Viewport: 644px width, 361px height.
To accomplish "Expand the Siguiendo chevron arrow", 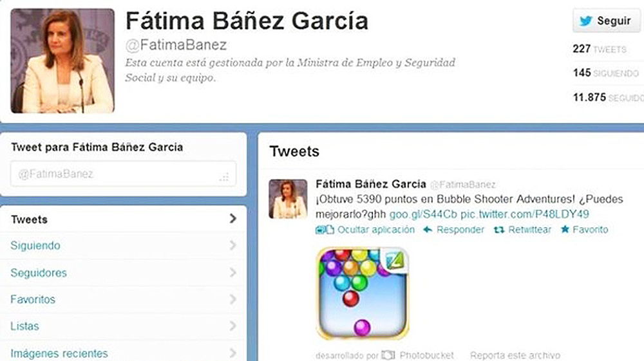I will (233, 245).
